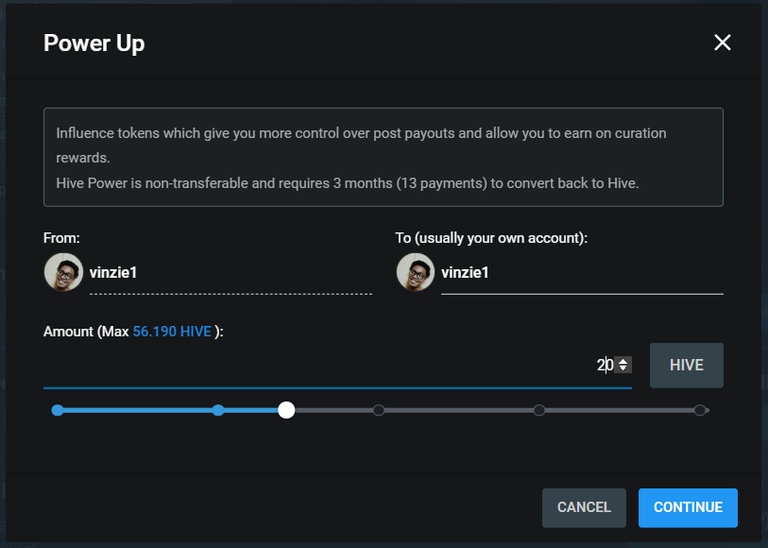Viewport: 768px width, 548px height.
Task: Click the HIVE currency selector button
Action: click(686, 365)
